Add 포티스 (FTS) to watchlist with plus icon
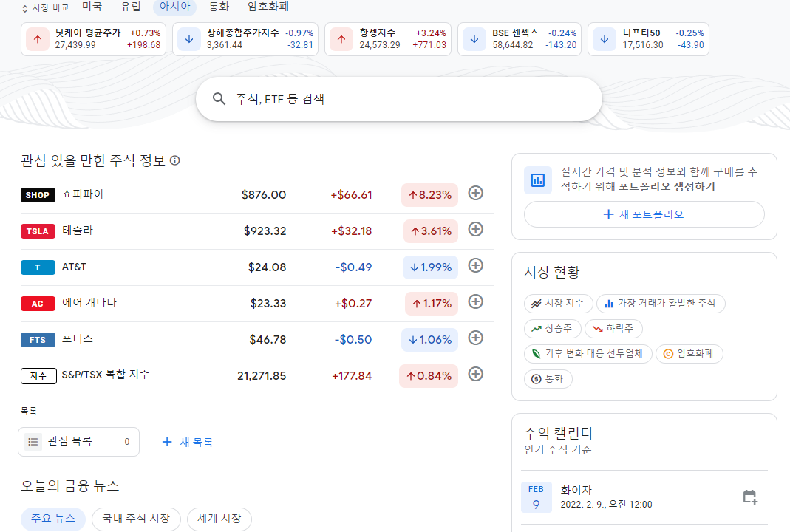The image size is (790, 532). (x=476, y=338)
